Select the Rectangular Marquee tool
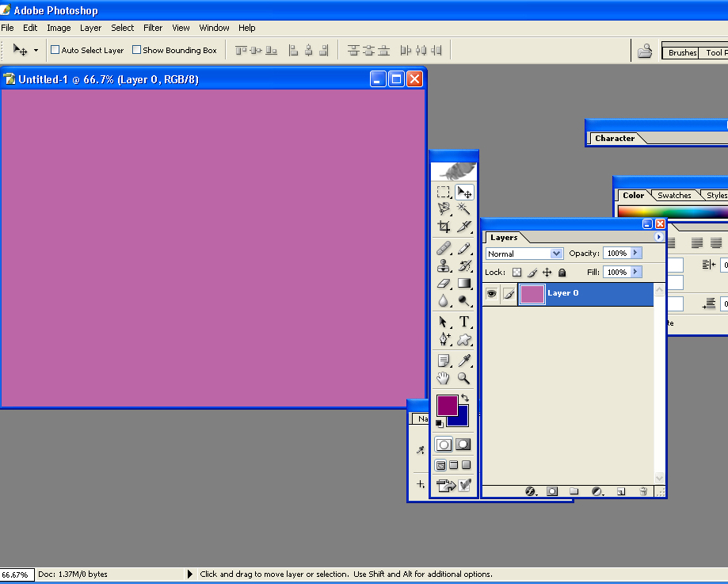This screenshot has width=728, height=584. coord(444,192)
